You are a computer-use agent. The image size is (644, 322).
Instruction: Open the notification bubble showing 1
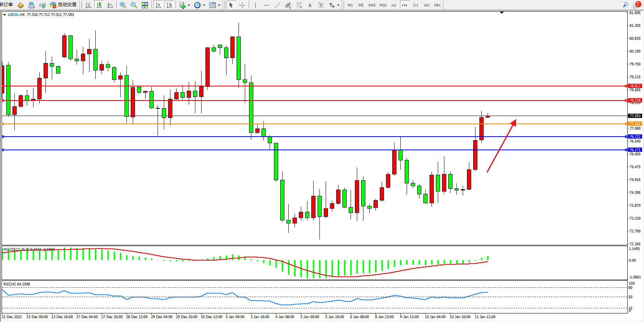tap(637, 5)
